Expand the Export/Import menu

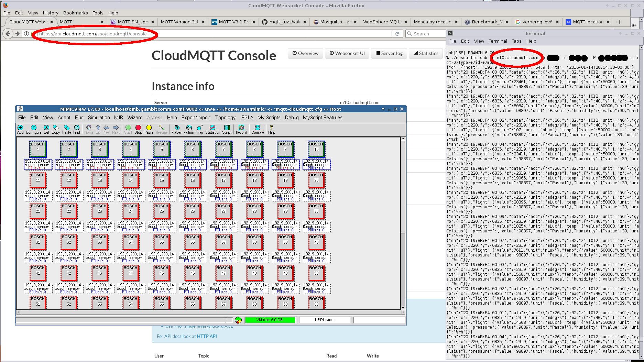(x=196, y=118)
